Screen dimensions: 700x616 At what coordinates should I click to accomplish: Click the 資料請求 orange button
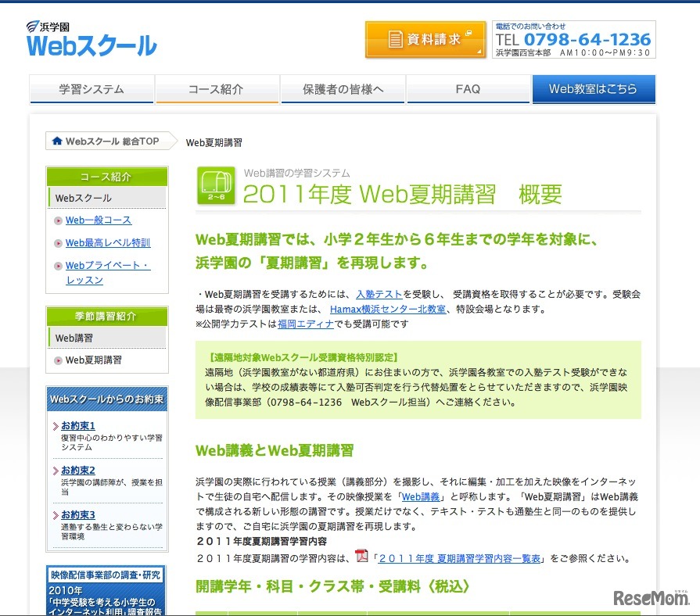click(425, 40)
